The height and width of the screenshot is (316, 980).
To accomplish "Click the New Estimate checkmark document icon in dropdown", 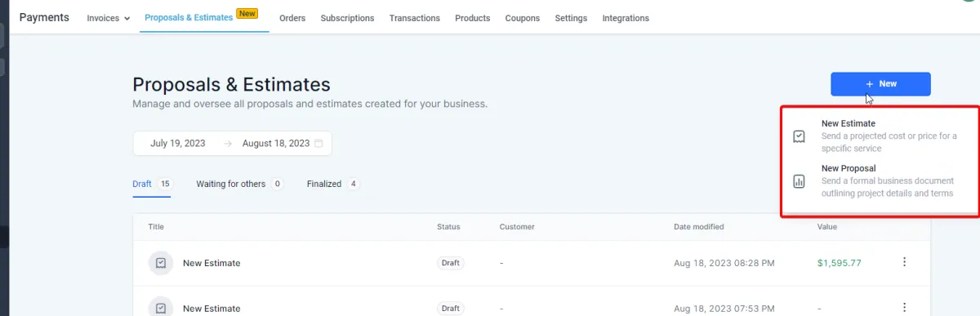I will [x=800, y=136].
